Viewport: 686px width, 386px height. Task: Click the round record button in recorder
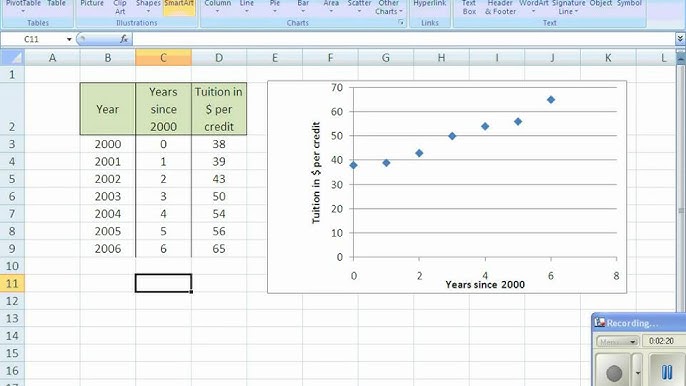coord(614,373)
